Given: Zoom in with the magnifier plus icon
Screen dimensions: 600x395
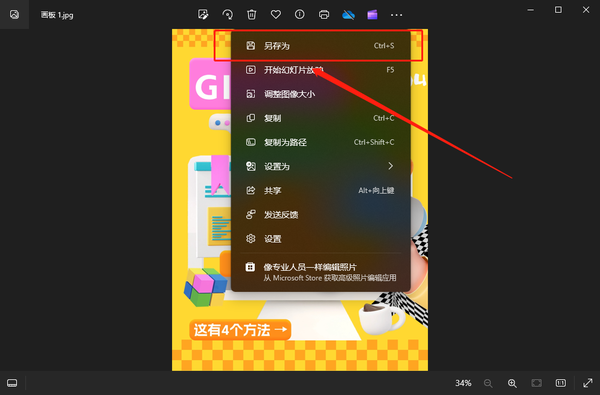Looking at the screenshot, I should pyautogui.click(x=512, y=383).
